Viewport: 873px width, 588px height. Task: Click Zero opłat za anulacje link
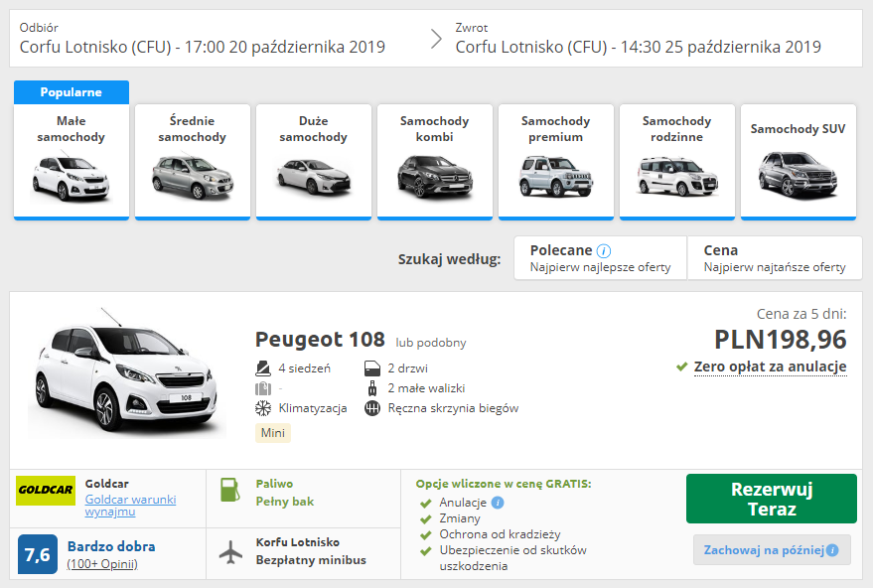770,367
